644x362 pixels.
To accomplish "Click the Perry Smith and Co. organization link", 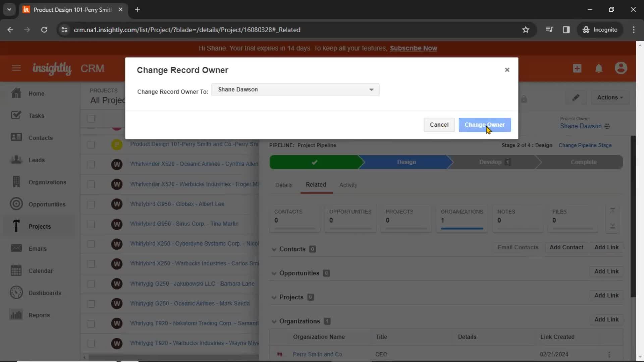I will [318, 354].
